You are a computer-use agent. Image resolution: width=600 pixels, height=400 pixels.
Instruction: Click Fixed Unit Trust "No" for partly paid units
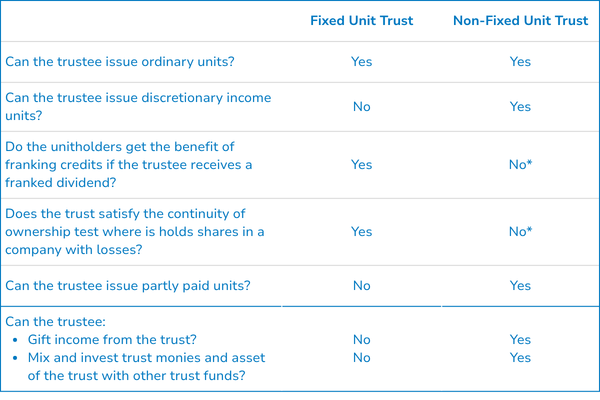(x=362, y=286)
